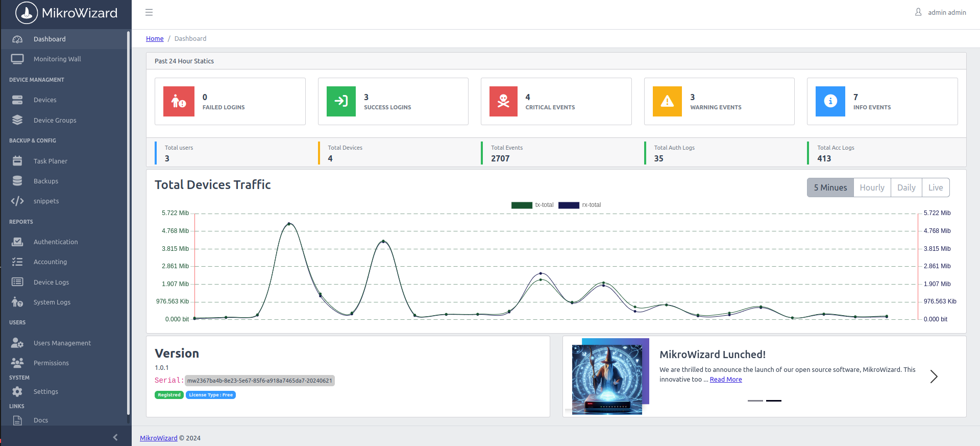Image resolution: width=980 pixels, height=446 pixels.
Task: Click the Device Groups layers icon
Action: point(17,120)
